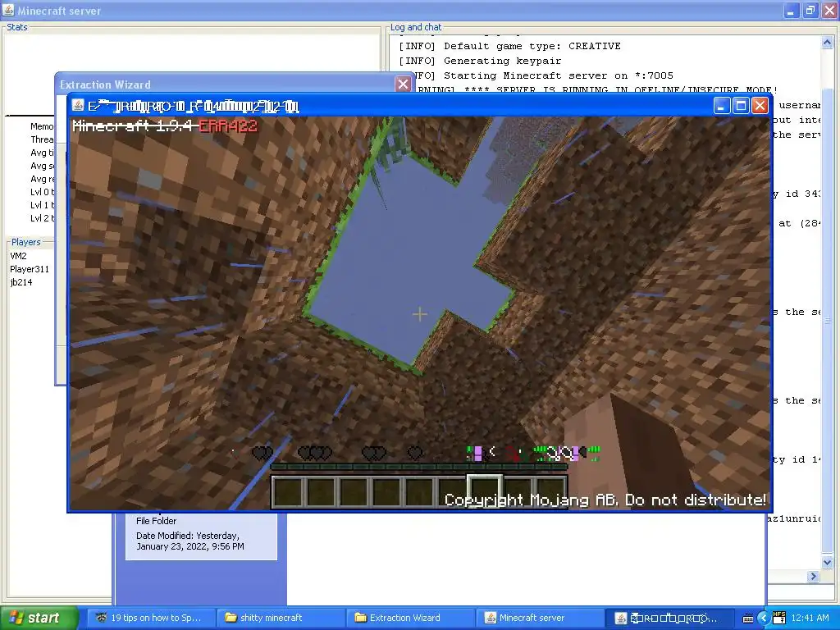
Task: Select the third hotbar slot in Minecraft
Action: pyautogui.click(x=354, y=492)
